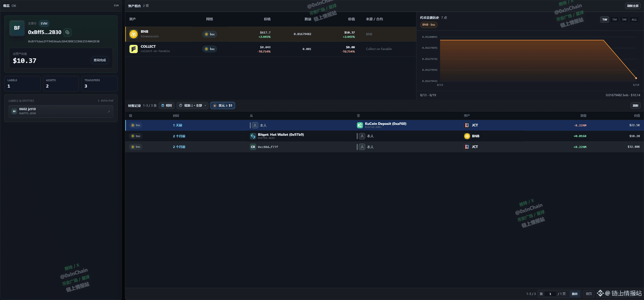The height and width of the screenshot is (300, 644).
Task: Click the page number input field
Action: [550, 294]
